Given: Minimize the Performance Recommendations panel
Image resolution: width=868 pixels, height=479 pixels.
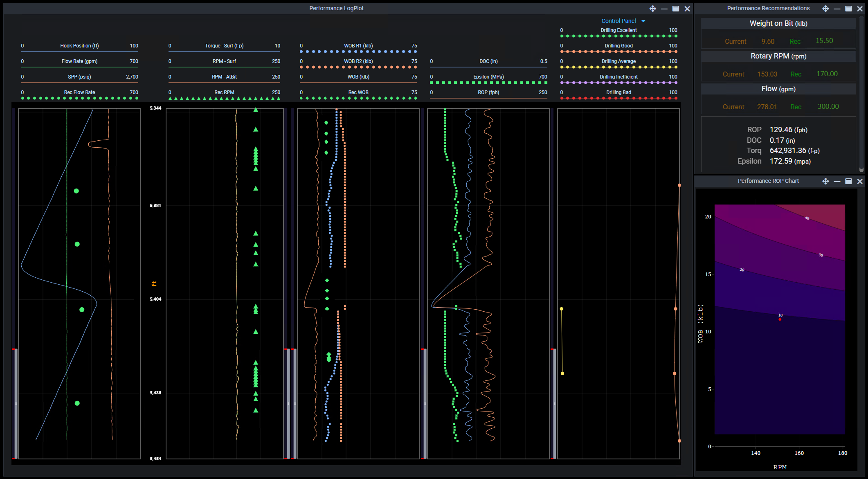Looking at the screenshot, I should point(837,8).
